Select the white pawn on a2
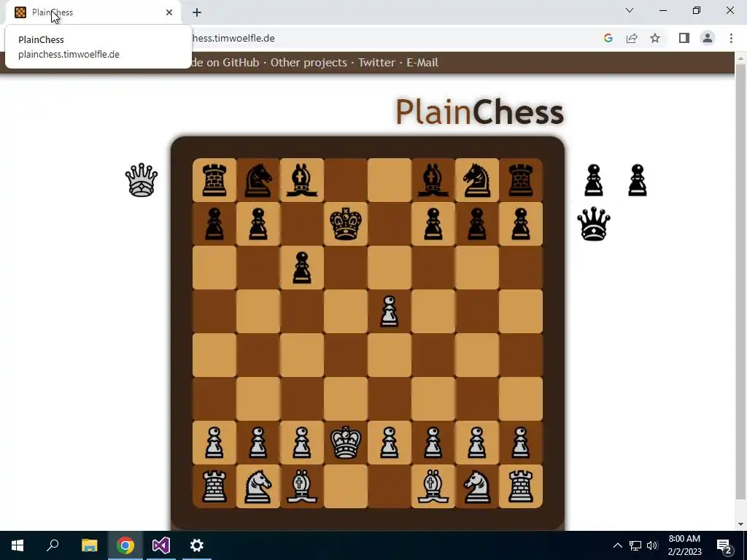 click(x=214, y=443)
